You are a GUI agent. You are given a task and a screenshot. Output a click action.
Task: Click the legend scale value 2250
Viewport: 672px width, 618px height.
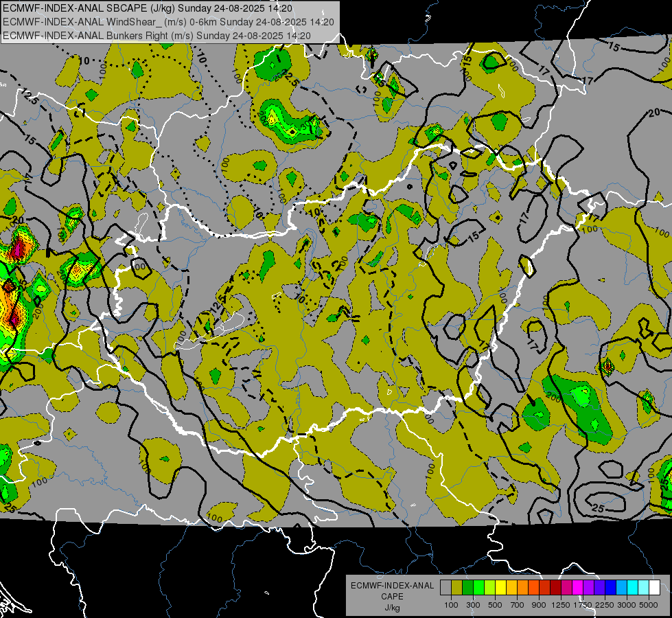coord(605,605)
